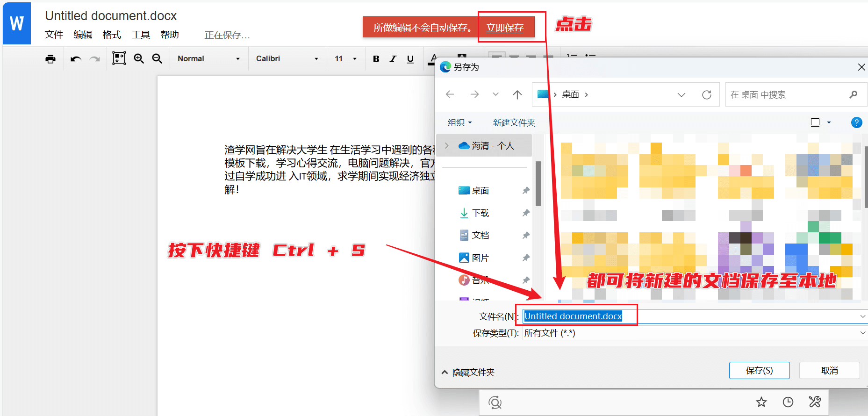Click the view layout icon in the dialog
The width and height of the screenshot is (868, 416).
click(815, 122)
